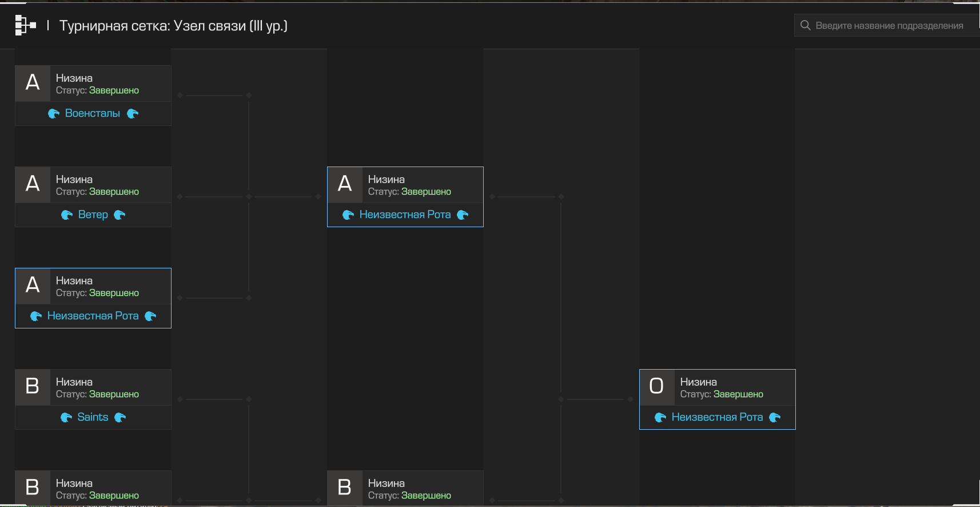Click eagle icon left of Saints

click(x=66, y=418)
